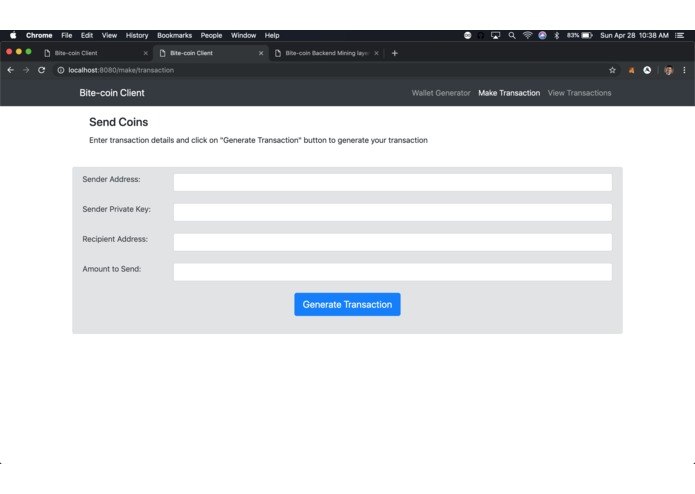695x494 pixels.
Task: Click the Send Coins heading
Action: pyautogui.click(x=118, y=122)
